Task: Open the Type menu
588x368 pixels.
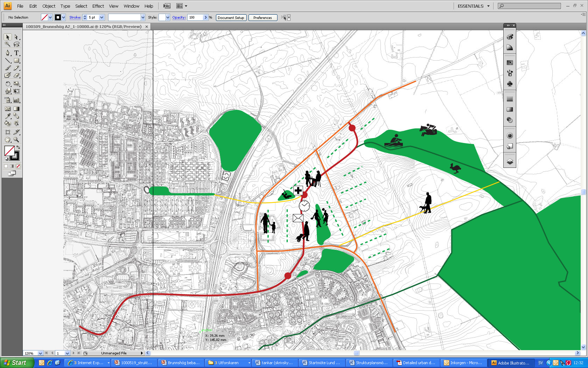Action: click(x=65, y=6)
